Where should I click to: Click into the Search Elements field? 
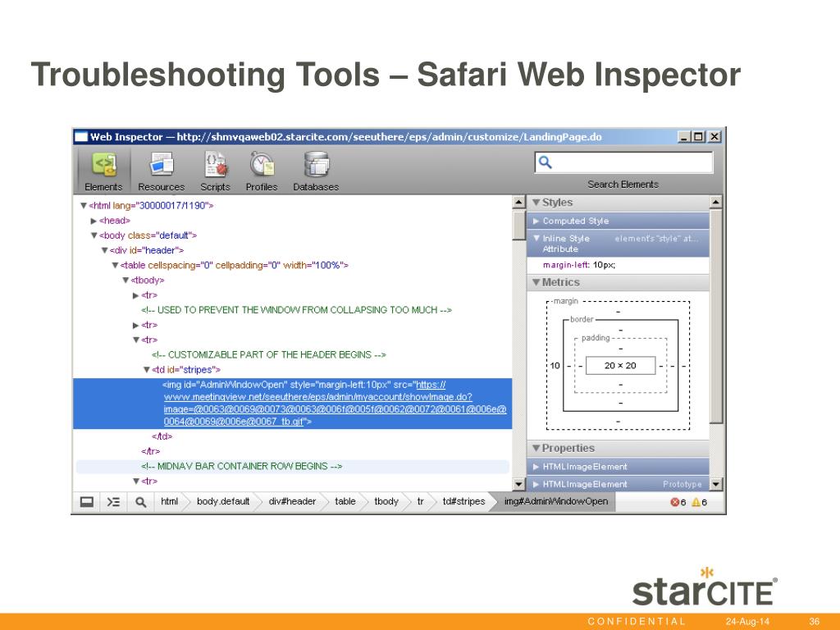[x=623, y=162]
